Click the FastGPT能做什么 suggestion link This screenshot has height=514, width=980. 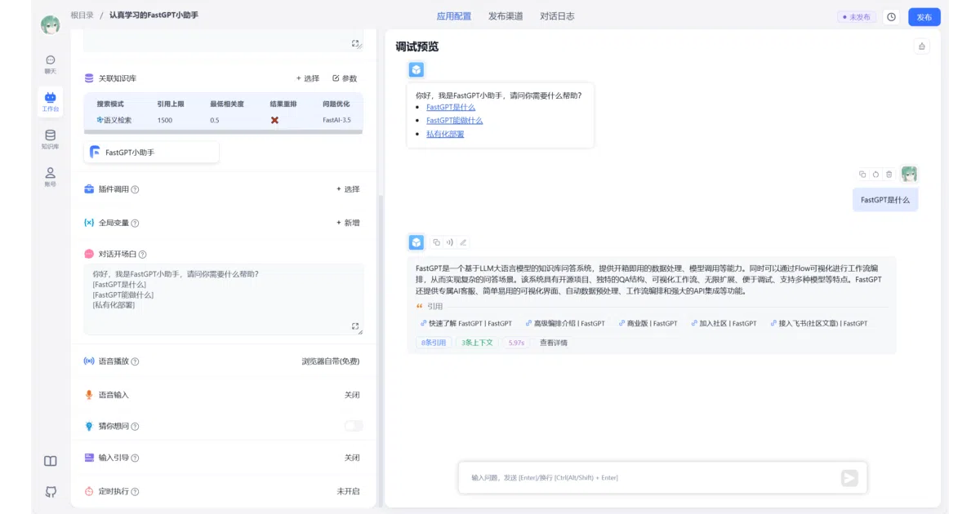[x=454, y=120]
